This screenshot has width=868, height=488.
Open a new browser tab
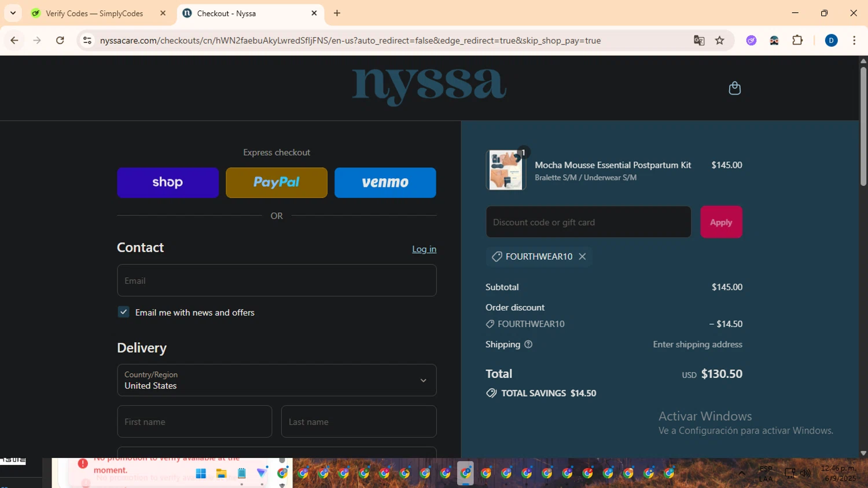pyautogui.click(x=337, y=13)
